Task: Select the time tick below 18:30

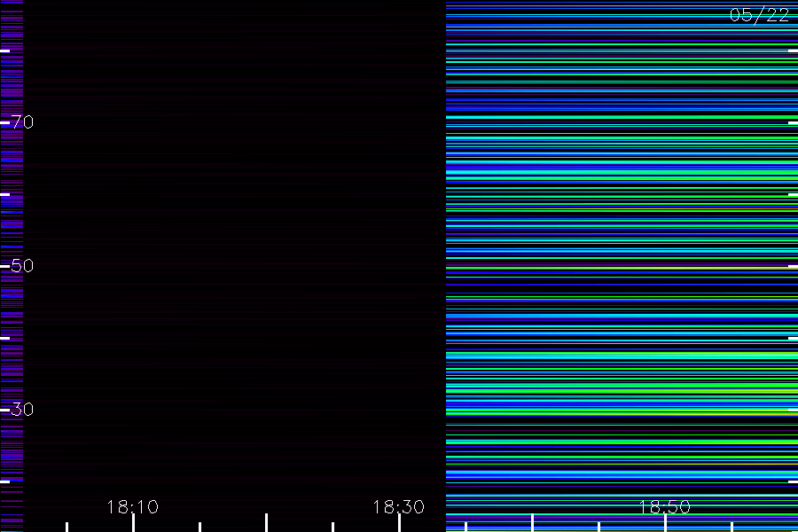Action: point(400,523)
